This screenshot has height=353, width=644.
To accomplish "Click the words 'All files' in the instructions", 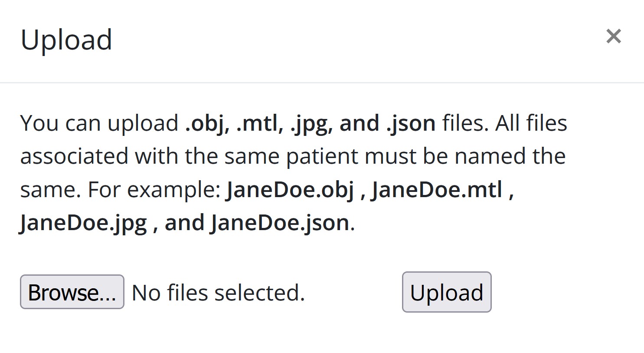I will tap(531, 123).
